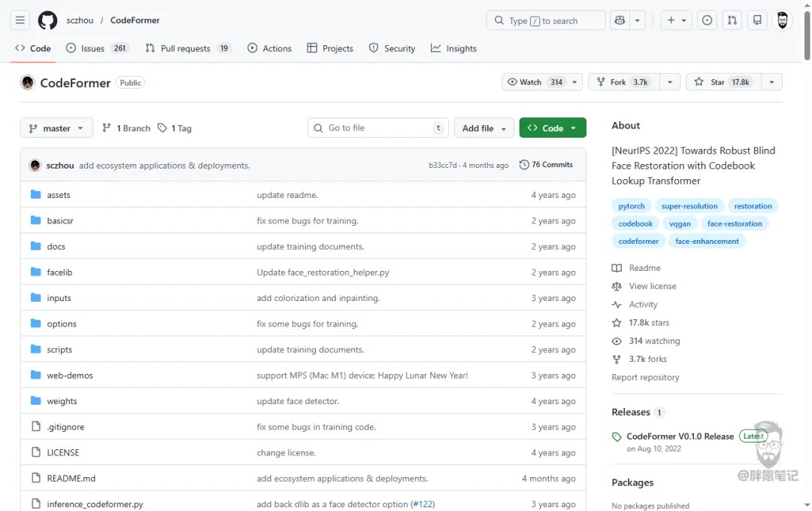Open the 1 Tag link with tag icon
This screenshot has height=511, width=812.
coord(174,128)
